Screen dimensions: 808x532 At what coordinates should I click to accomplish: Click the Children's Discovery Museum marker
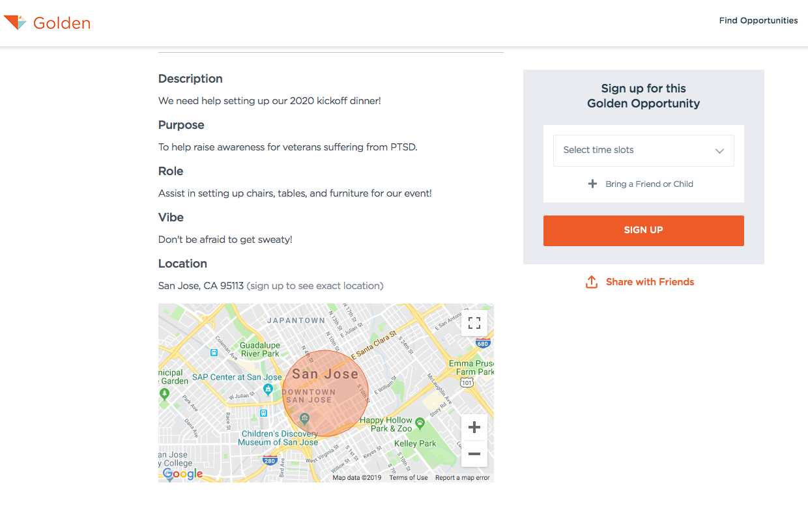(304, 418)
